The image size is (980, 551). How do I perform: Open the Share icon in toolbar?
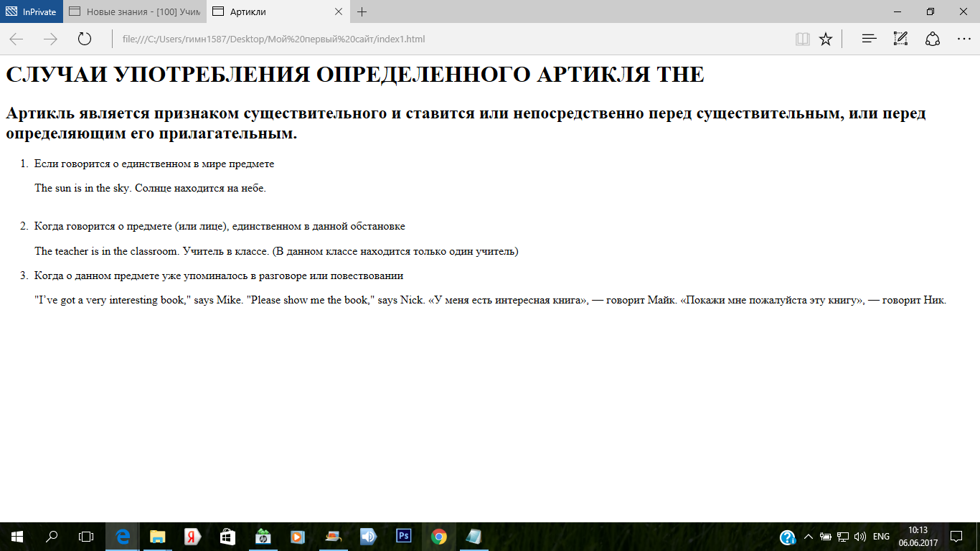933,39
